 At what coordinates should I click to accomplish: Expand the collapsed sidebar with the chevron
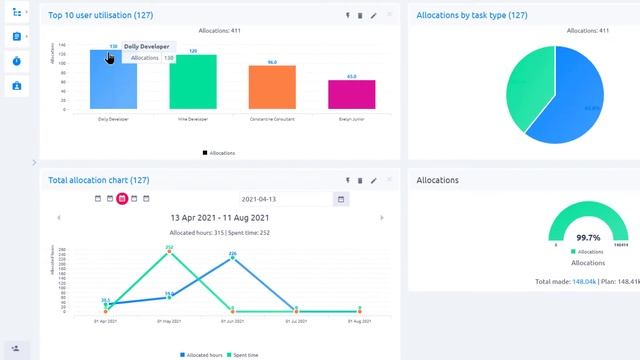click(34, 162)
